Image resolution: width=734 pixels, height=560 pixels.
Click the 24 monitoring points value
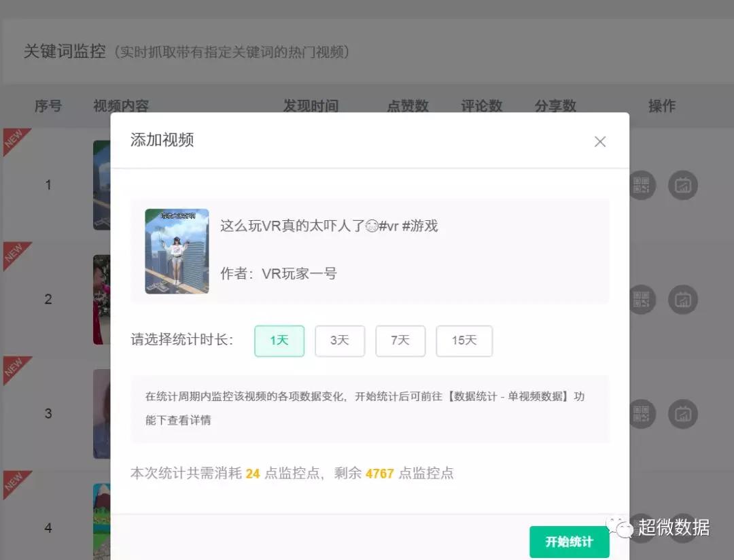[252, 474]
